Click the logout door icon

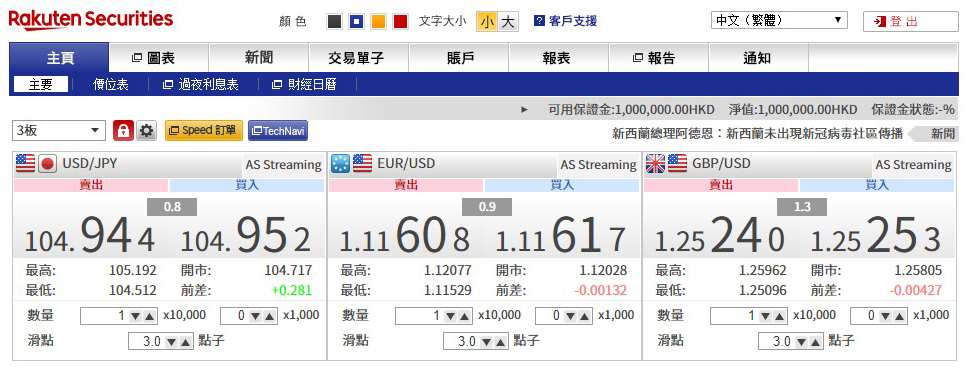879,22
